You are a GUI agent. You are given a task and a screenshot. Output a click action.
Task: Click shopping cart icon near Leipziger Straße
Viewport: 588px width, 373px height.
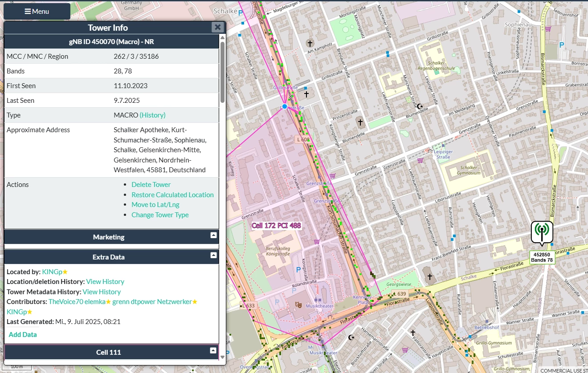[421, 160]
